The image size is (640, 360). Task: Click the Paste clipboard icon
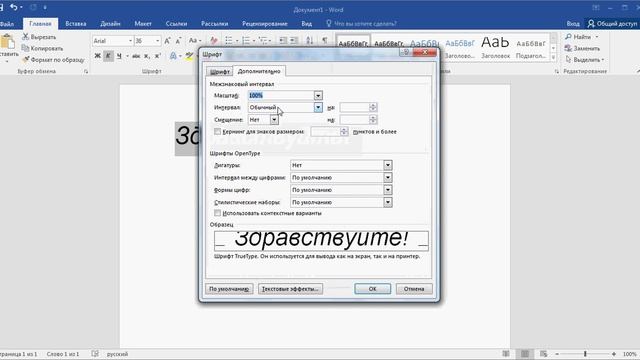pyautogui.click(x=7, y=42)
